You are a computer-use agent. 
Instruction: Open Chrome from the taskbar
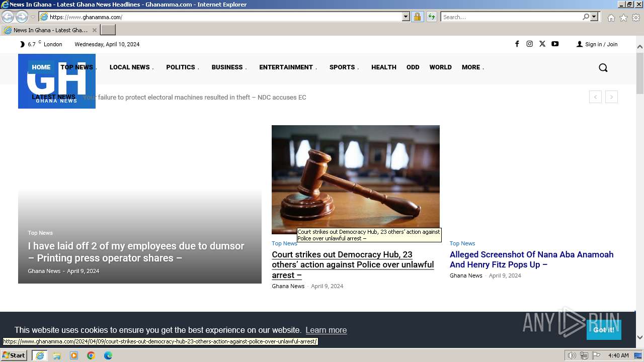pyautogui.click(x=91, y=355)
